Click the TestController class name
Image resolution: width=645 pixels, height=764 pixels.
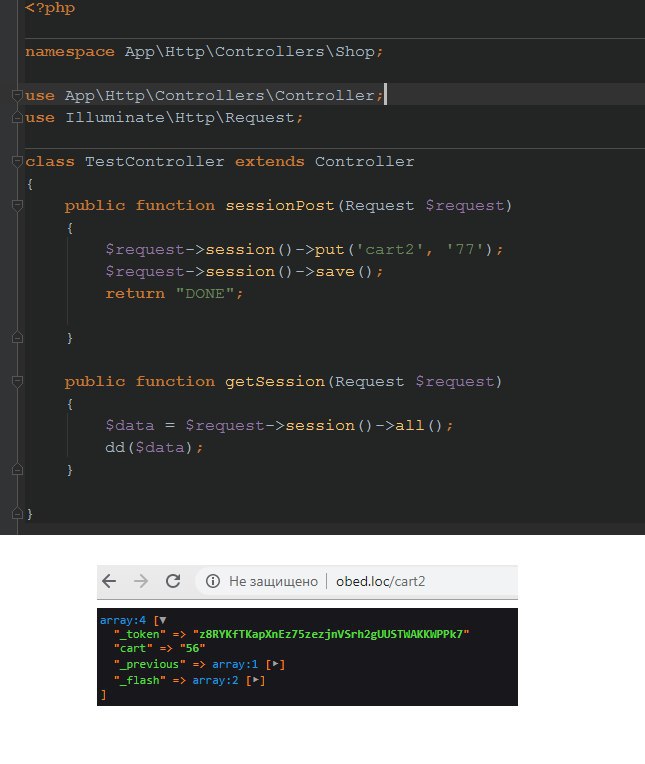pos(154,161)
